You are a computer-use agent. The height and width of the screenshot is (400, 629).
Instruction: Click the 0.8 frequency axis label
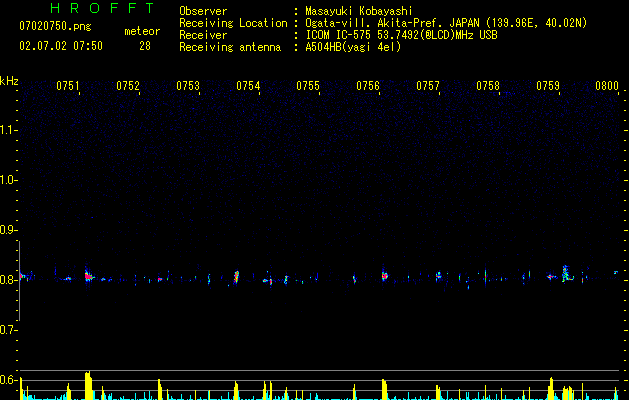pyautogui.click(x=8, y=280)
